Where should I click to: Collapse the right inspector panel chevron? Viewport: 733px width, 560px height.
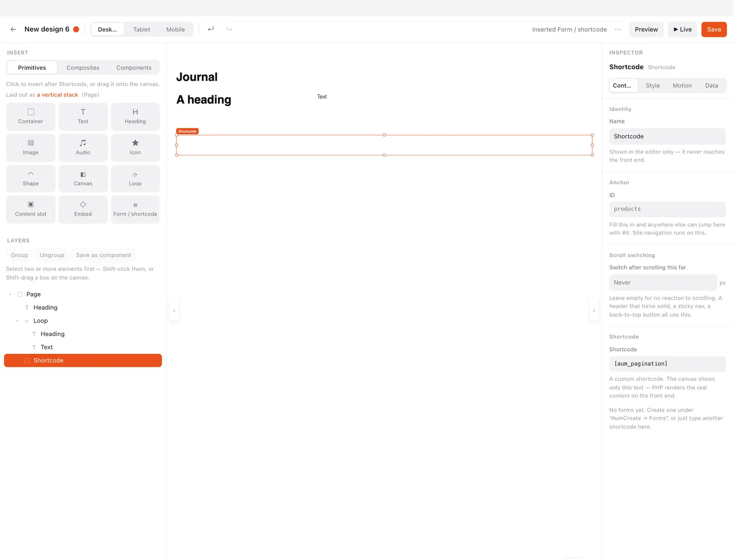point(594,311)
